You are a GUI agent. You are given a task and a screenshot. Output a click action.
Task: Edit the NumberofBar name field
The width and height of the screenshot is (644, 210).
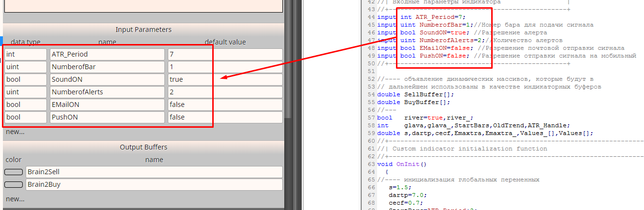coord(107,67)
